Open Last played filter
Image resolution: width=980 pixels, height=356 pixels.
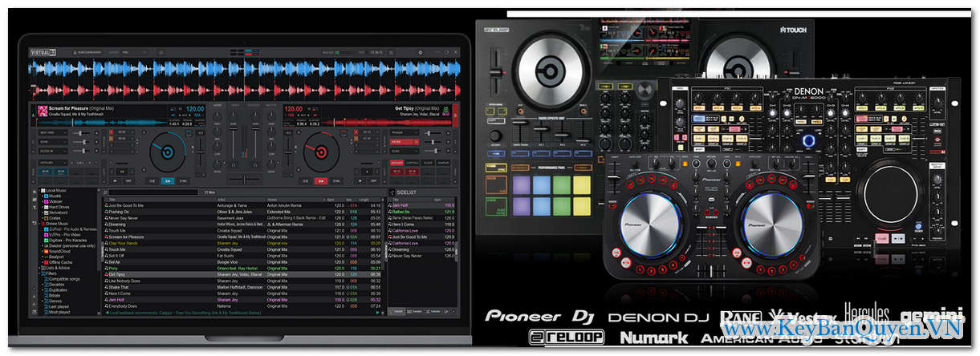[x=58, y=306]
